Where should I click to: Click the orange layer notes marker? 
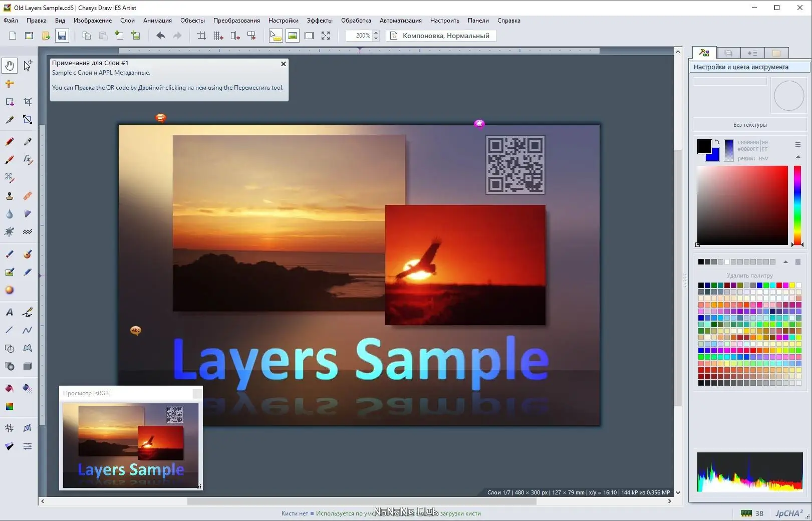[x=161, y=118]
